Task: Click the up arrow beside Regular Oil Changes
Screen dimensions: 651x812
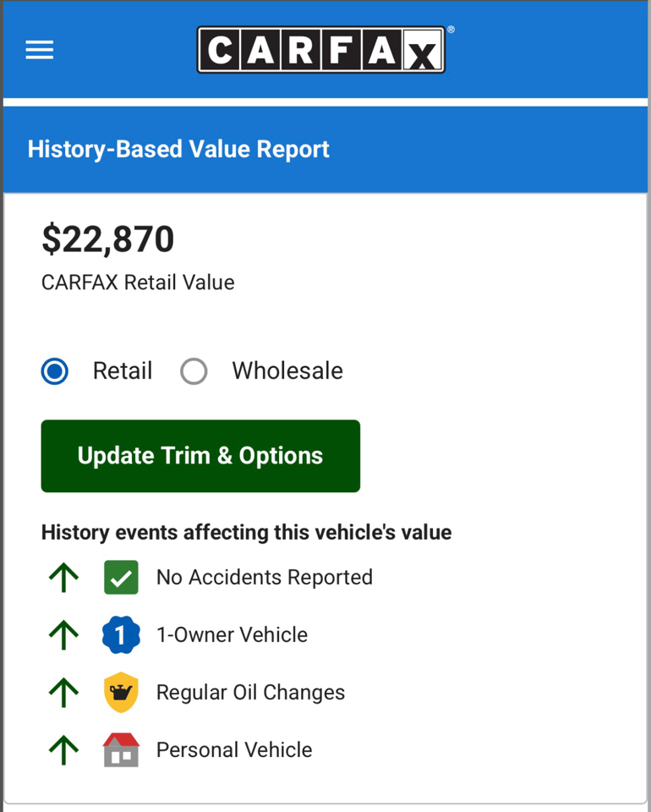Action: [63, 693]
